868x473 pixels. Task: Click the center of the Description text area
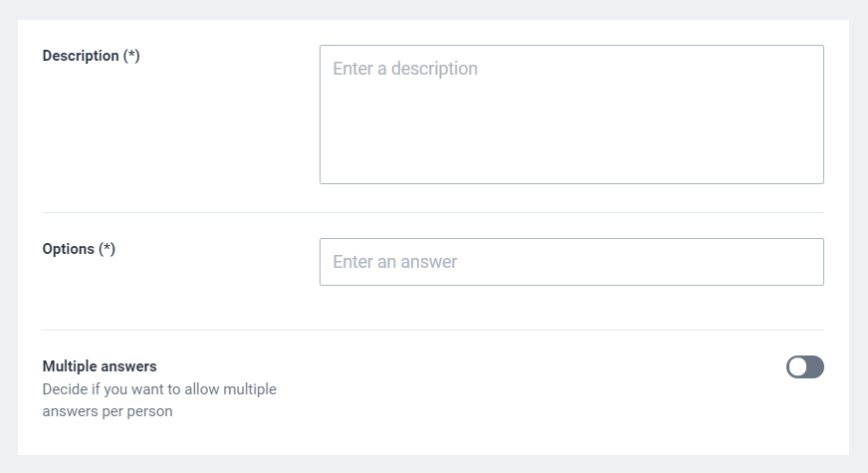pos(571,115)
